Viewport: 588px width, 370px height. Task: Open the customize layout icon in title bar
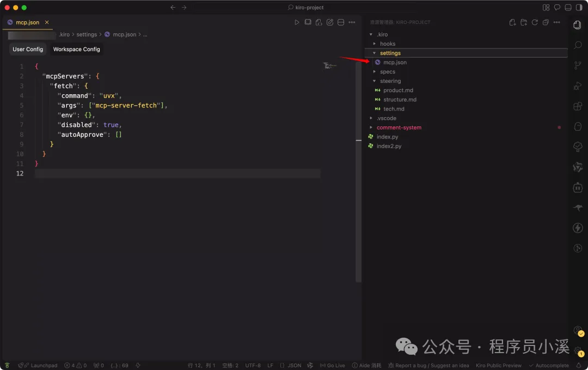point(546,8)
